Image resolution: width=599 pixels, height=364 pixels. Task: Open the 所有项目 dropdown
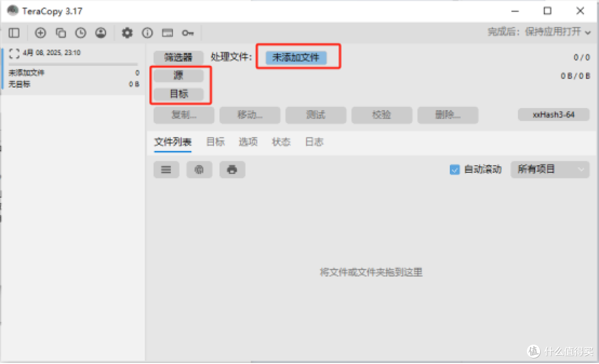550,170
